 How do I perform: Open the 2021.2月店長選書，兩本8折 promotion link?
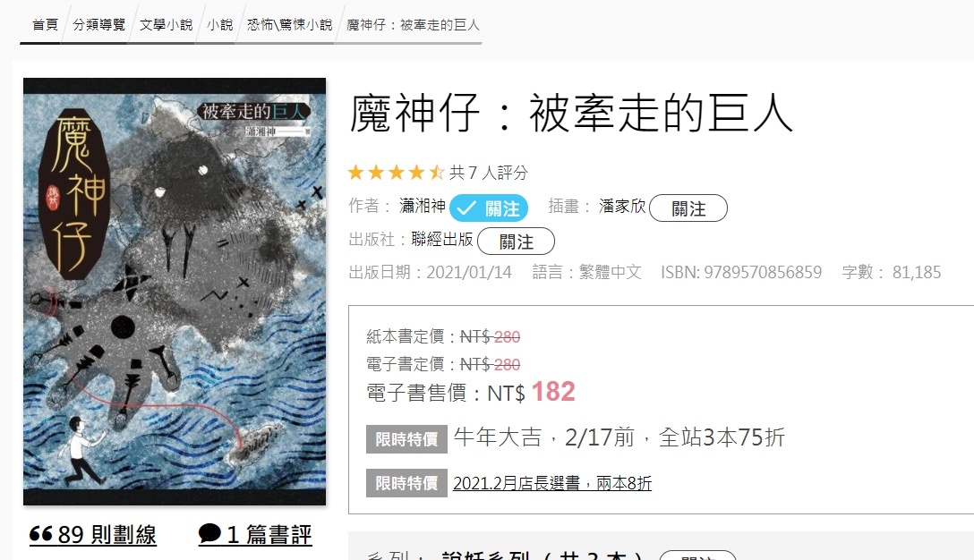pos(552,483)
